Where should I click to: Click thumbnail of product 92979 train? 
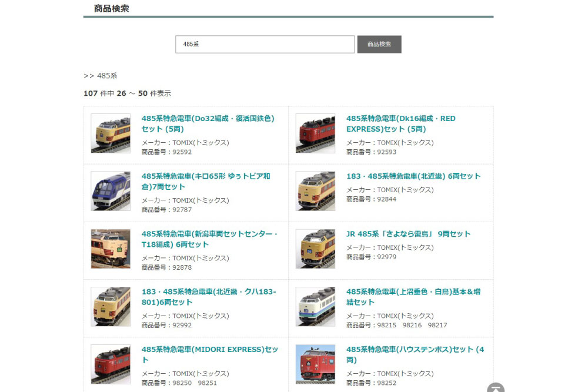[x=315, y=249]
